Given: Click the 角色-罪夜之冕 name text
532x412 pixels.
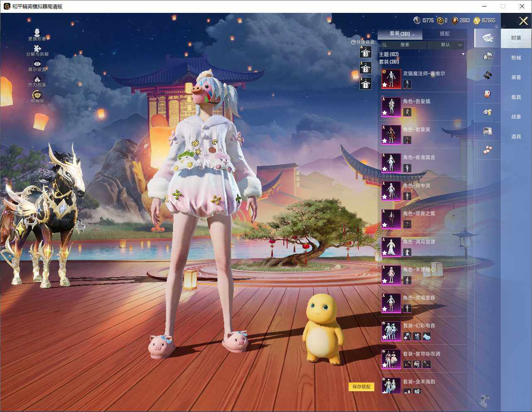Looking at the screenshot, I should (x=419, y=213).
